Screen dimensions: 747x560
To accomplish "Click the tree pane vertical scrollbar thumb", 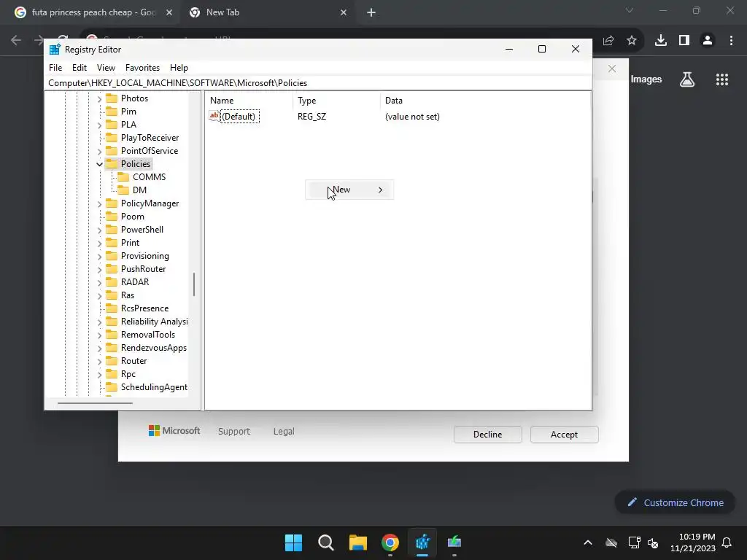I will pyautogui.click(x=194, y=284).
